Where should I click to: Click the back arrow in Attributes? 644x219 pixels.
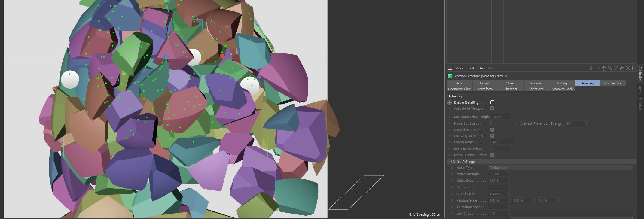coord(592,68)
